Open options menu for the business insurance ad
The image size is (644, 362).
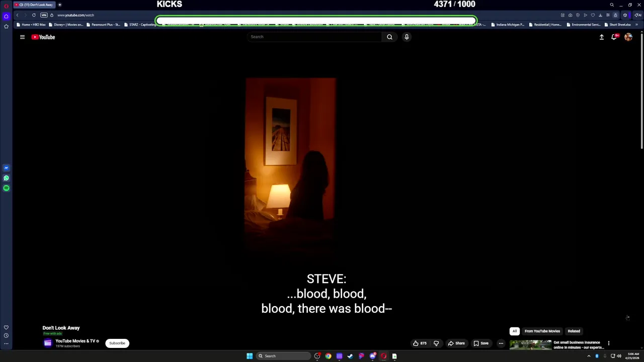pyautogui.click(x=608, y=343)
